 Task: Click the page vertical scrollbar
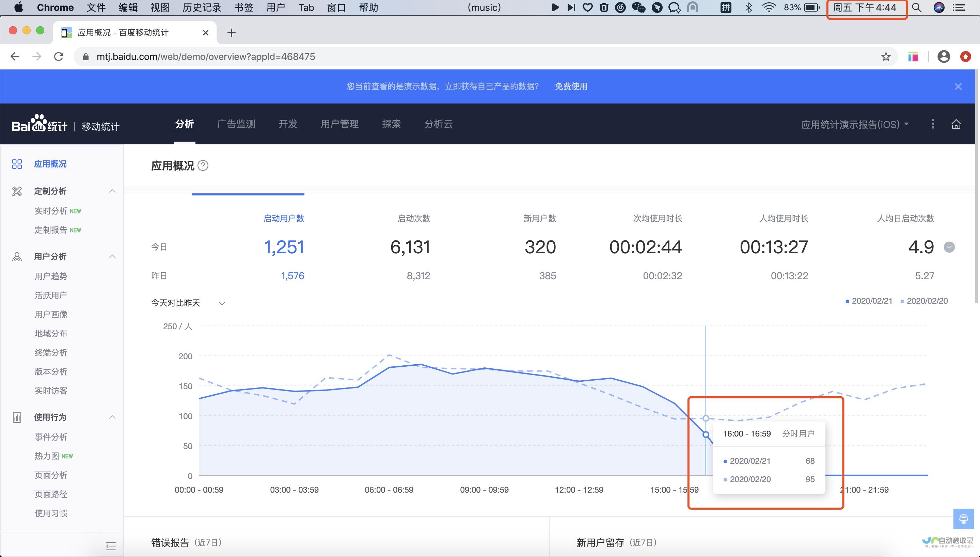[x=977, y=186]
